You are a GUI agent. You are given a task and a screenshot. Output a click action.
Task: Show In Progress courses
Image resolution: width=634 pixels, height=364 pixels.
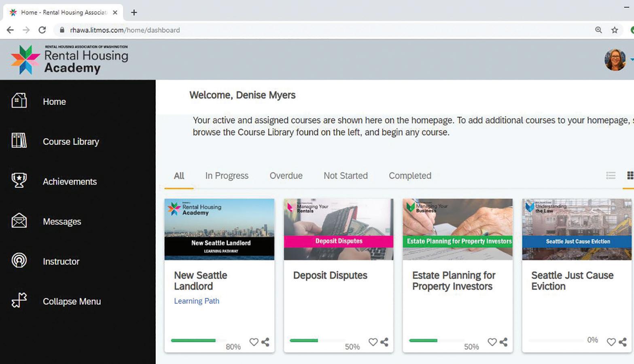point(227,176)
